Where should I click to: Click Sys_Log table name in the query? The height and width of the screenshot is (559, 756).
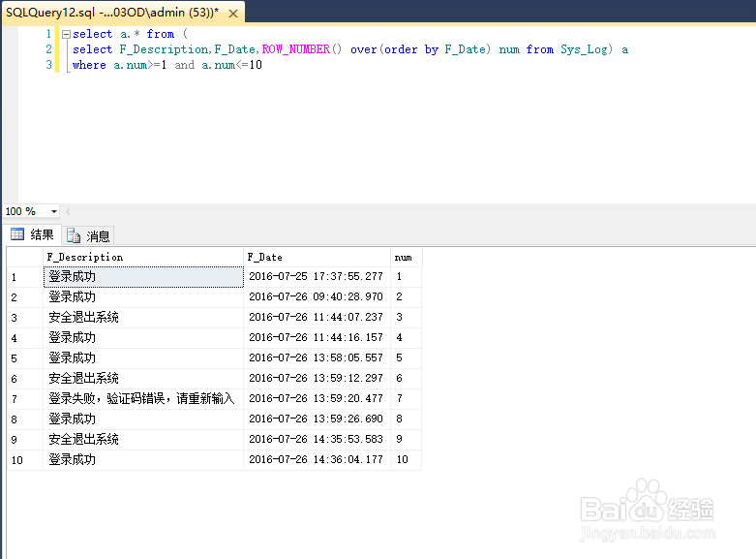(584, 49)
